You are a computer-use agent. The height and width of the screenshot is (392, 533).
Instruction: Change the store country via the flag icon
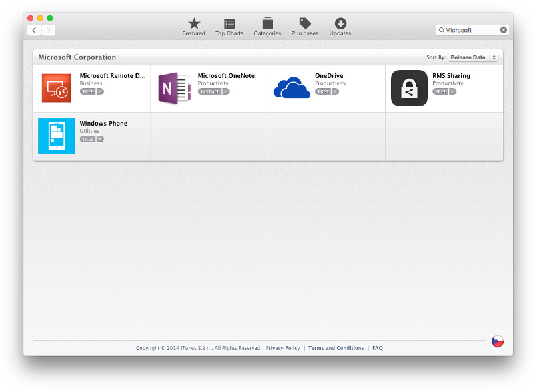(498, 341)
